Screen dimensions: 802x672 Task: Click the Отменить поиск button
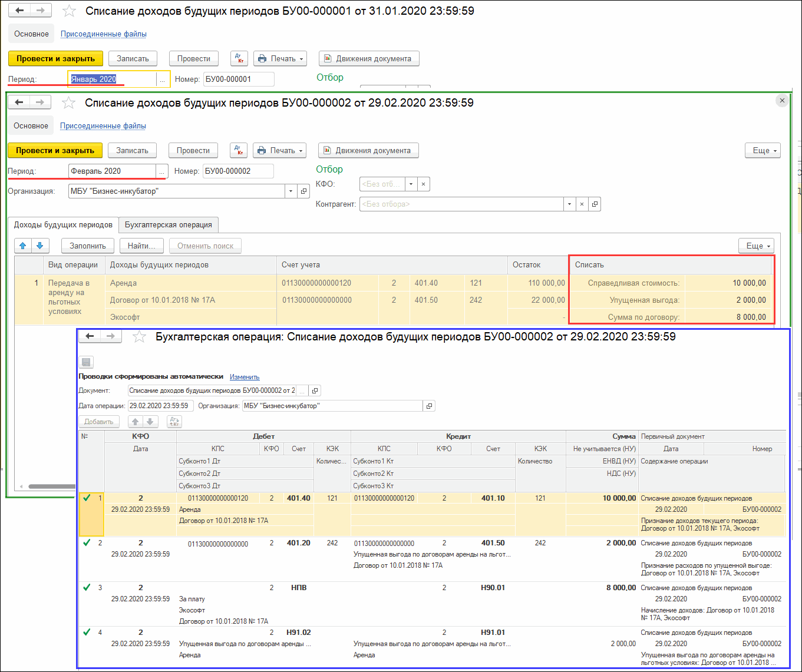[x=206, y=246]
